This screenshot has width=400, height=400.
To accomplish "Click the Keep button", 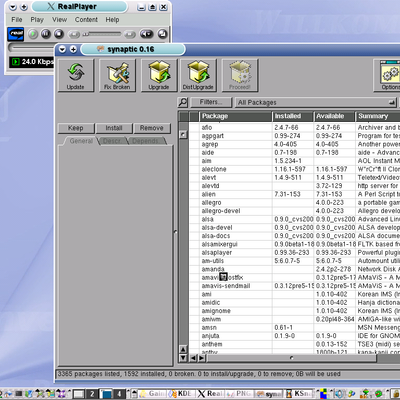I will click(76, 128).
